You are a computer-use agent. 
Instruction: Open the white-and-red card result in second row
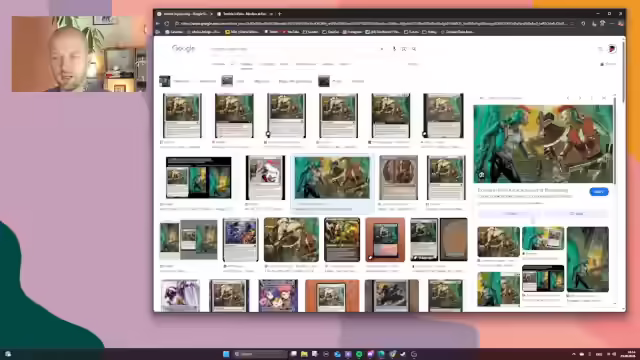[x=265, y=178]
